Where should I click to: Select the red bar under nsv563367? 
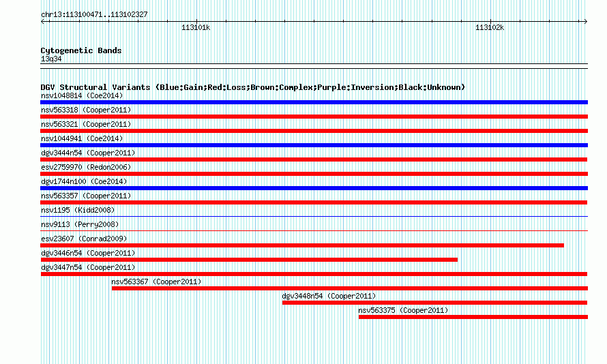click(350, 288)
